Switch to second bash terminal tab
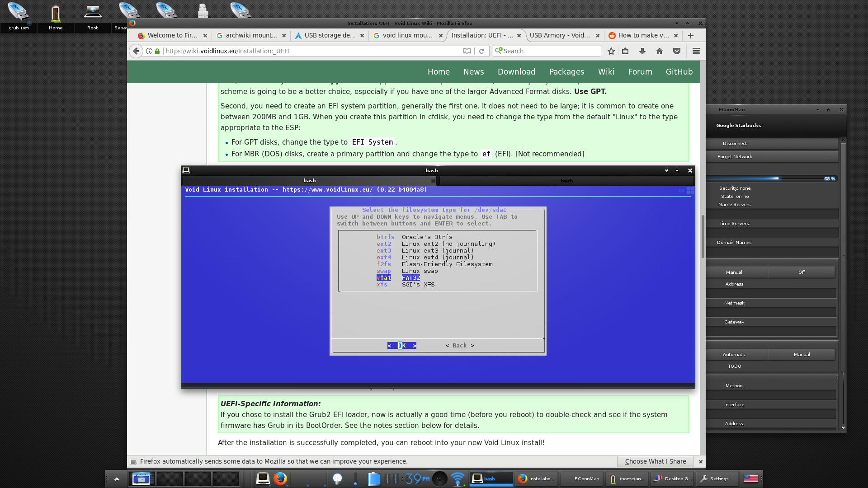Viewport: 868px width, 488px height. coord(566,181)
